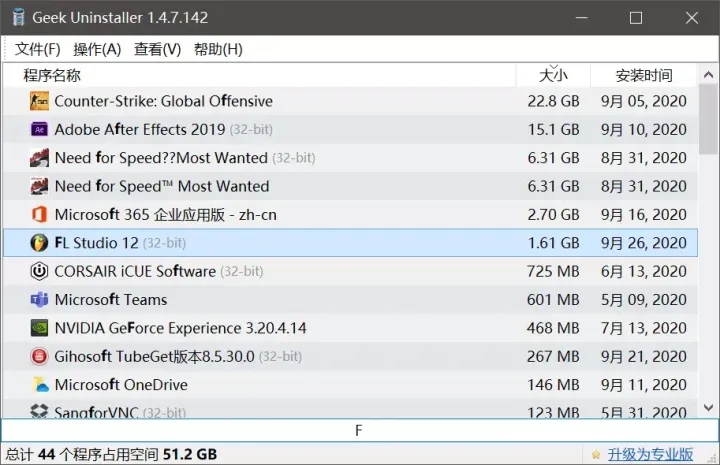This screenshot has height=465, width=720.
Task: Click the 2.70 GB size value
Action: (x=553, y=214)
